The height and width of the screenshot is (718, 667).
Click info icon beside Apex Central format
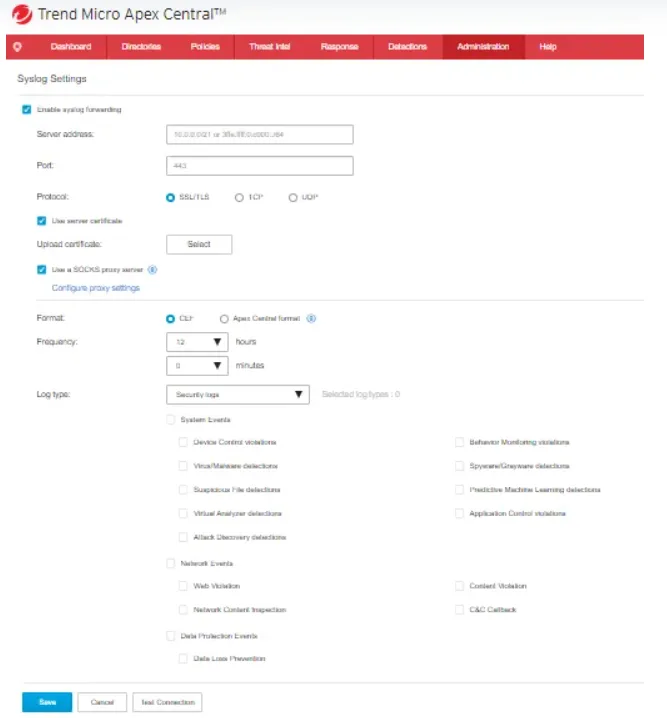coord(311,318)
